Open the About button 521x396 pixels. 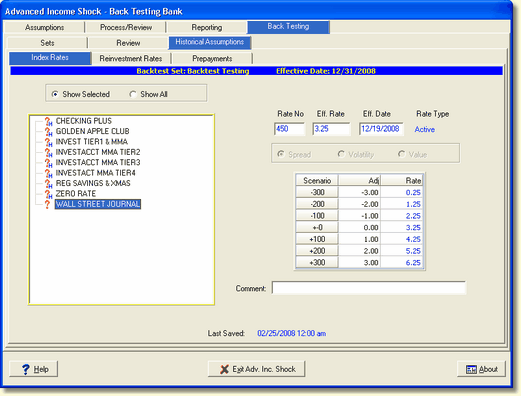[481, 369]
